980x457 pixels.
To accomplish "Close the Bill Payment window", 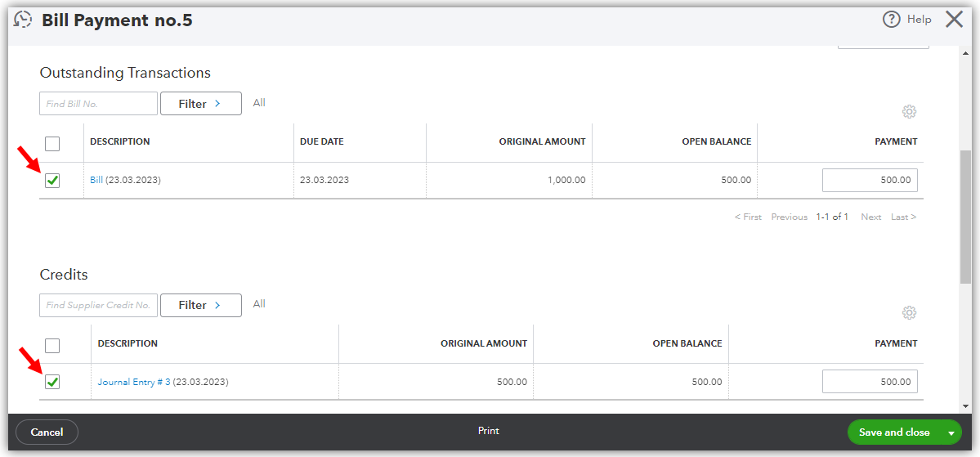I will click(954, 20).
